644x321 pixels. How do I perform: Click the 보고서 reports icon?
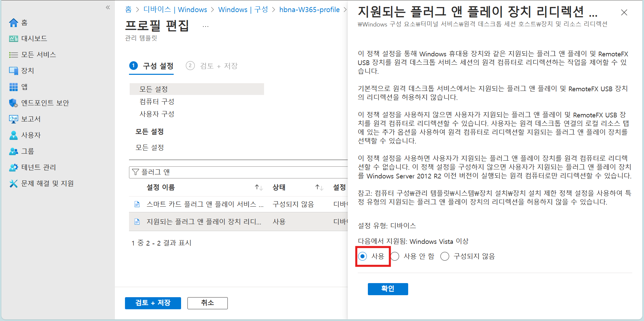[x=13, y=119]
